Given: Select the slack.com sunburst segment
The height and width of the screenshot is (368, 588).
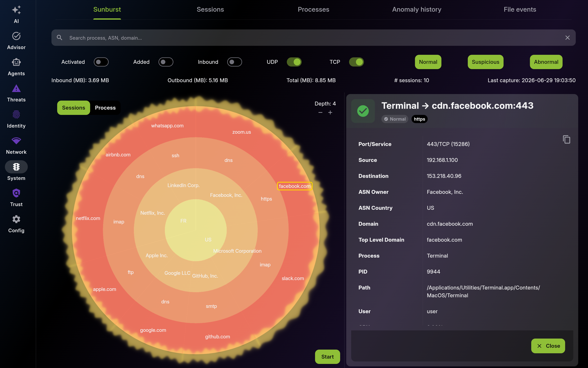Looking at the screenshot, I should [x=293, y=278].
